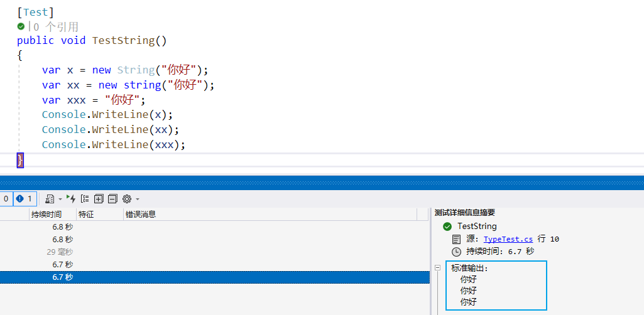Open Test Explorer settings gear
Screen dimensions: 644x315
(x=127, y=199)
